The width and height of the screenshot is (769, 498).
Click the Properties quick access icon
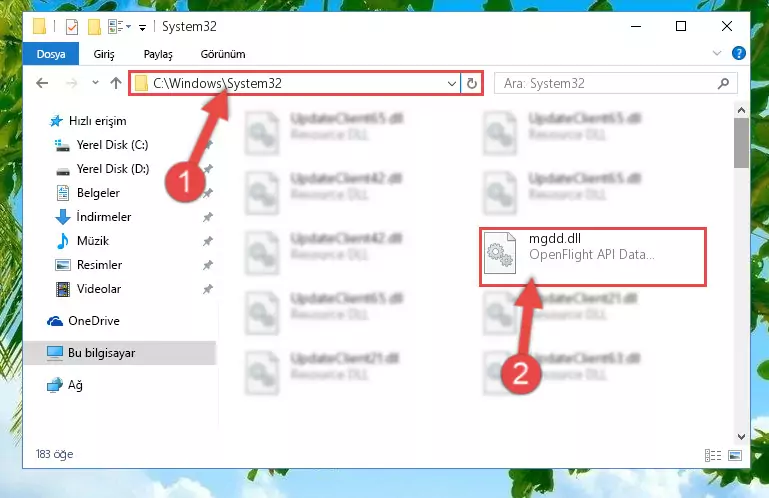pos(72,26)
